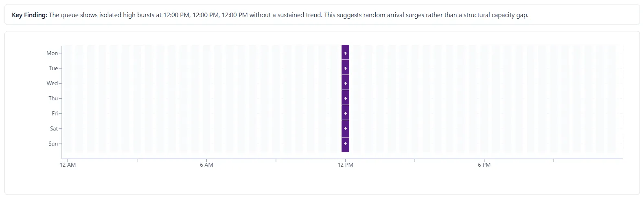Select Thursday's 12 PM burst arrow cell
644x199 pixels.
pos(345,98)
